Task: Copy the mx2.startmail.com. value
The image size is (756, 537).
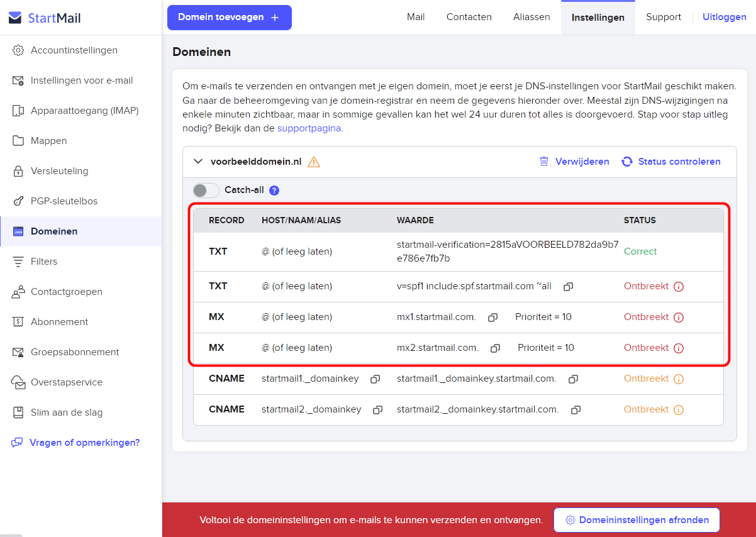Action: point(495,348)
